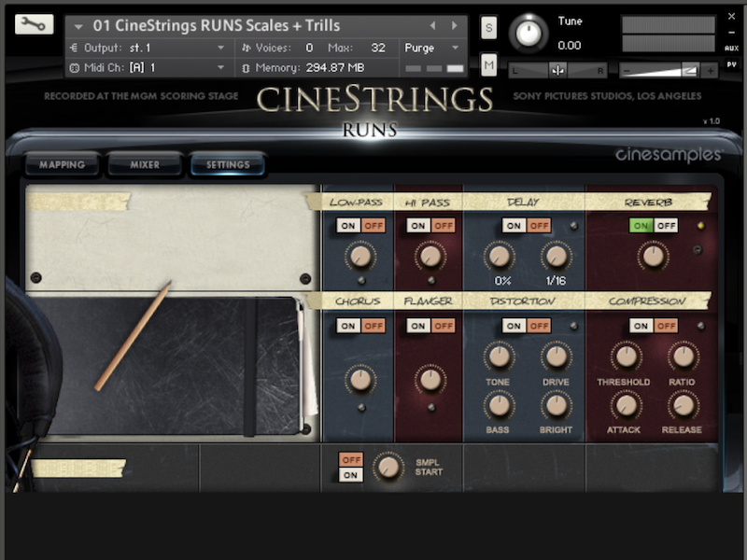Image resolution: width=747 pixels, height=560 pixels.
Task: Turn Low-Pass filter ON
Action: click(x=348, y=226)
